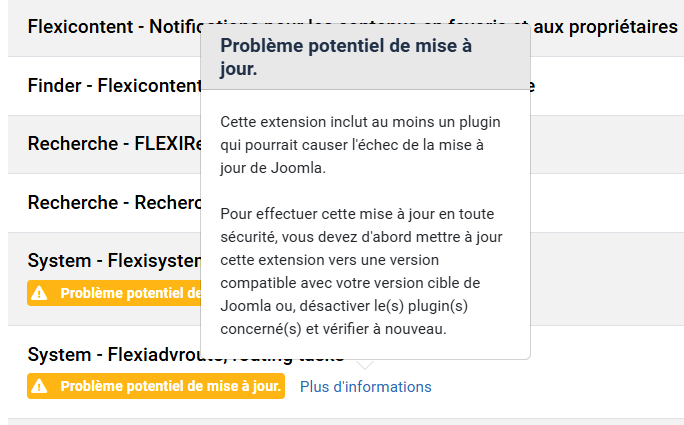
Task: Open the Plus d'informations link
Action: [366, 387]
